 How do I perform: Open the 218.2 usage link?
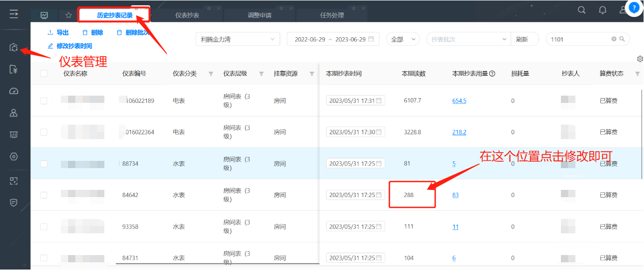click(x=459, y=132)
